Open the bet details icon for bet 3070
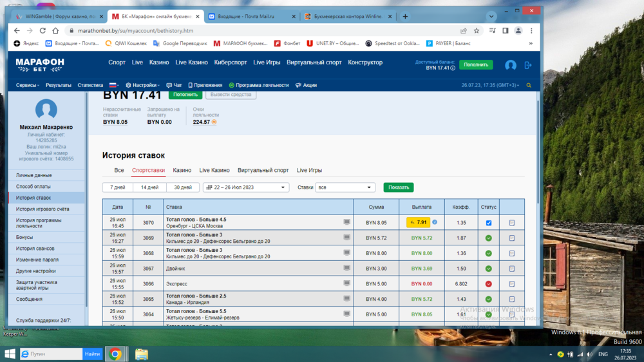Viewport: 644px width, 362px height. [x=512, y=223]
